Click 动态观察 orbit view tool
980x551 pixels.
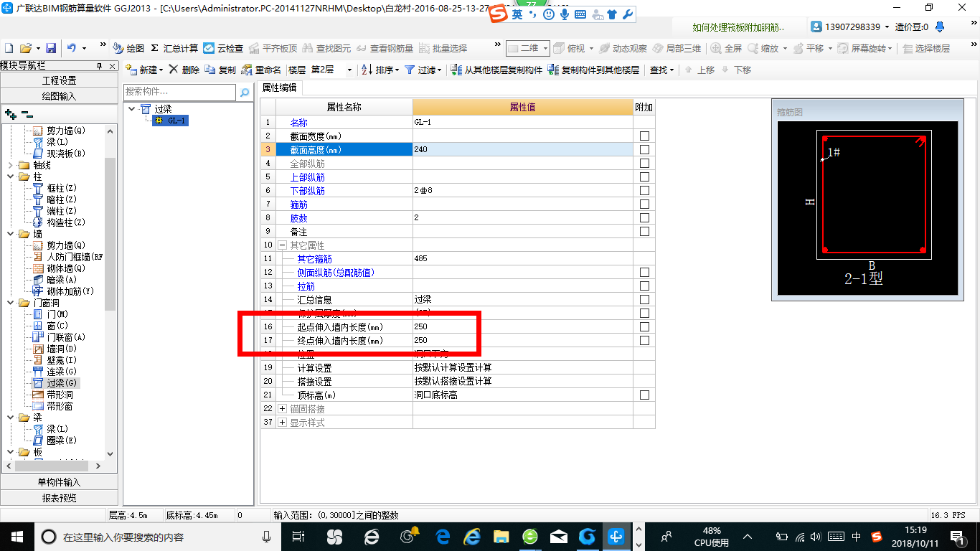(623, 48)
